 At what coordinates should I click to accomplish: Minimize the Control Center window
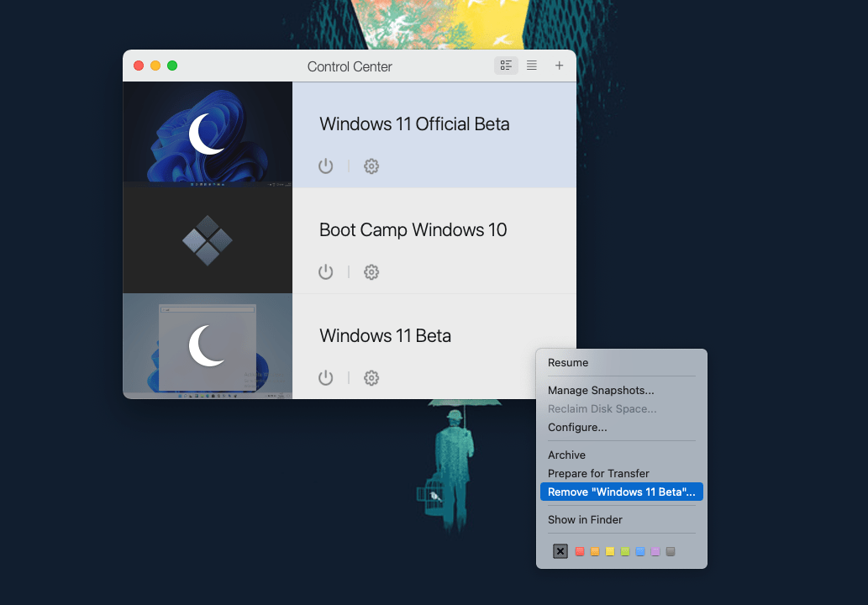[x=155, y=66]
